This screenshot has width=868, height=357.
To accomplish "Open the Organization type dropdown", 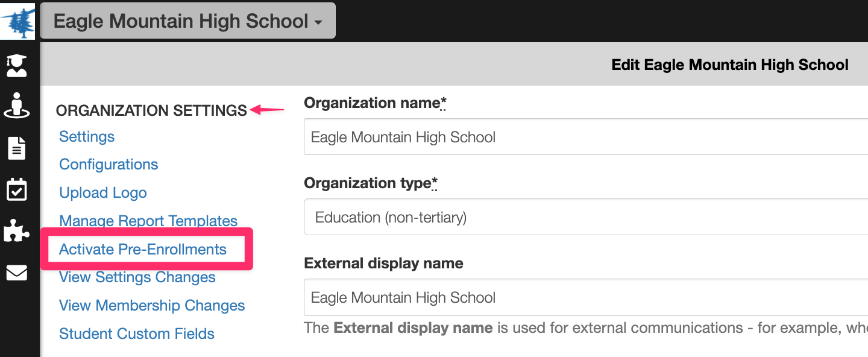I will coord(586,217).
